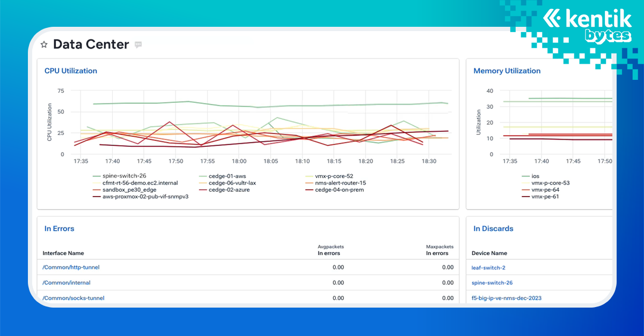Click the 18:00 tick on CPU chart
The image size is (644, 336).
pyautogui.click(x=239, y=161)
